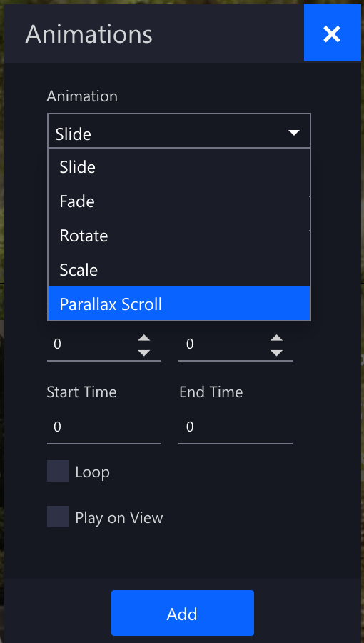Focus the End Time input field

coord(236,427)
